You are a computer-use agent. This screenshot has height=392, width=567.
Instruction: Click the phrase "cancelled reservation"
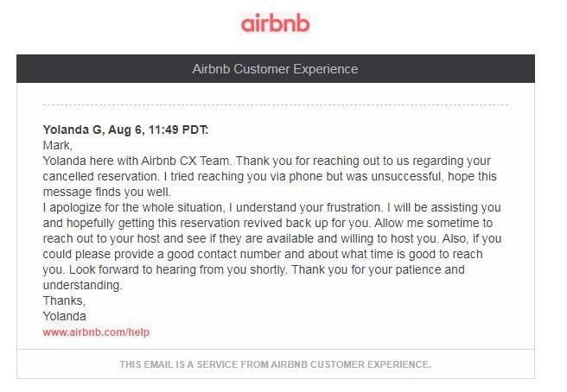point(100,176)
